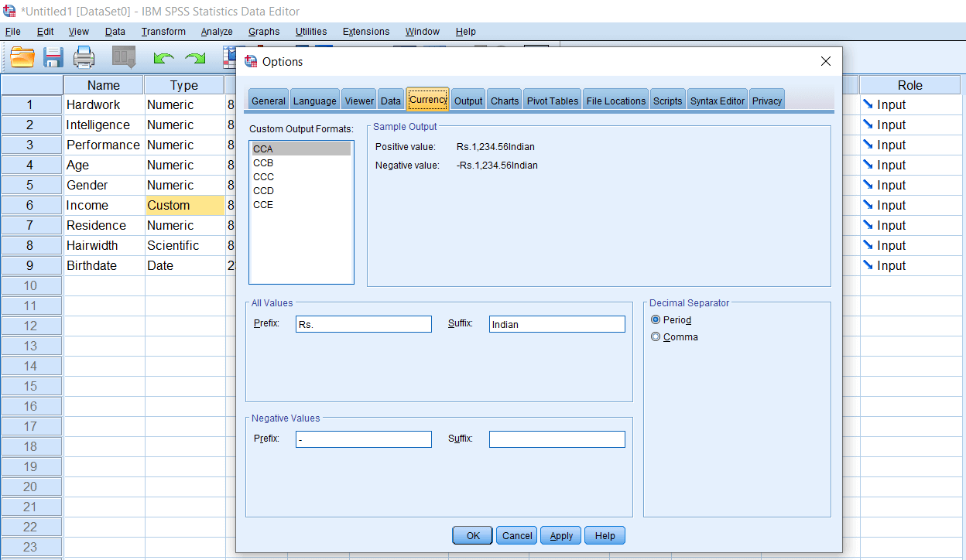This screenshot has width=966, height=560.
Task: Click the Income variable name cell
Action: tap(104, 205)
